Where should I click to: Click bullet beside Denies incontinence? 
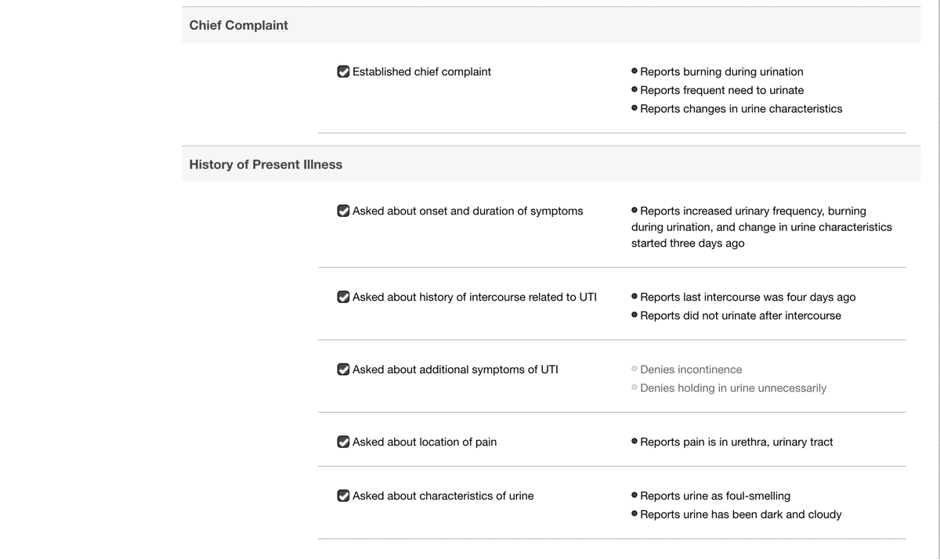634,369
